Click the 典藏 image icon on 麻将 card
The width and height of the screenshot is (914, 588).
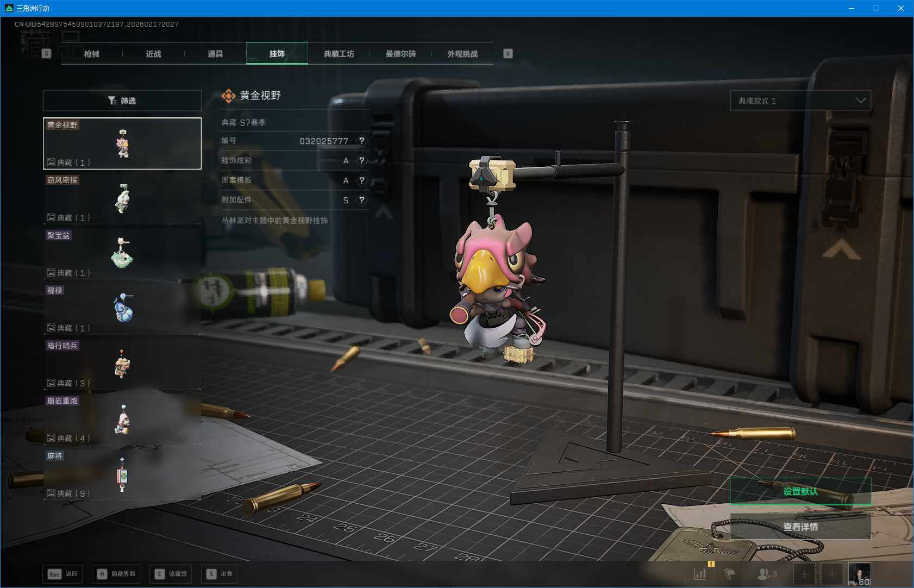point(51,493)
